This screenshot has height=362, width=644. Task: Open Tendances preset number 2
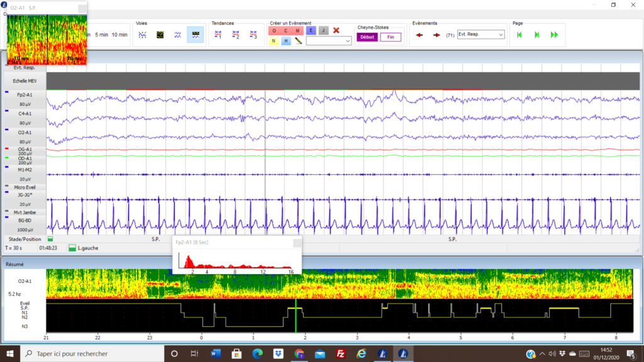pos(236,35)
